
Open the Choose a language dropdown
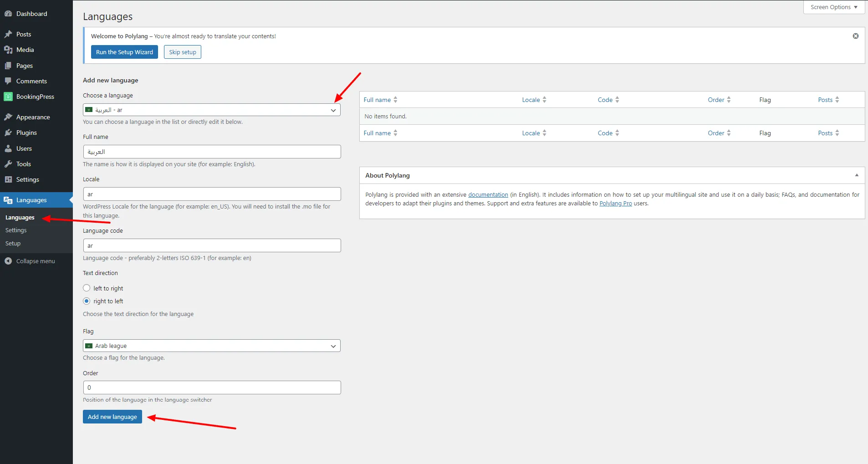click(x=212, y=110)
